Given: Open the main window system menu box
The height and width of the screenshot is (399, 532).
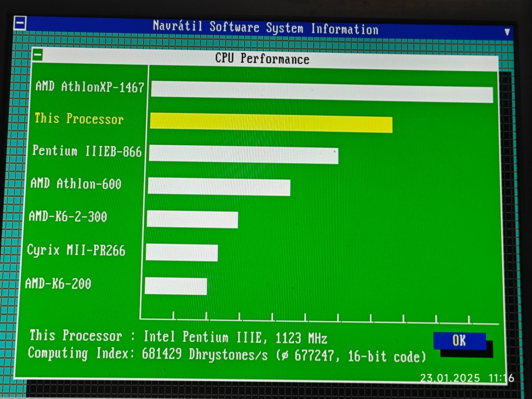Looking at the screenshot, I should point(20,23).
